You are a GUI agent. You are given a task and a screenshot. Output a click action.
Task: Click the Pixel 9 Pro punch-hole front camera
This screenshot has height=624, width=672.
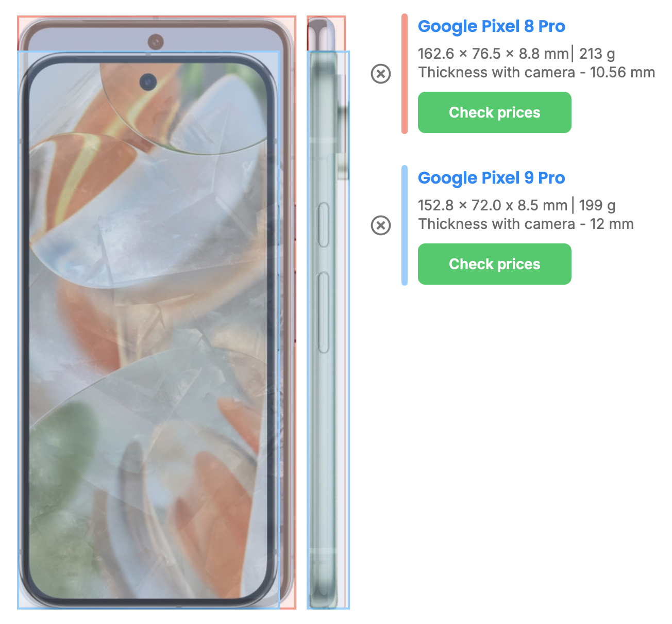(x=148, y=81)
